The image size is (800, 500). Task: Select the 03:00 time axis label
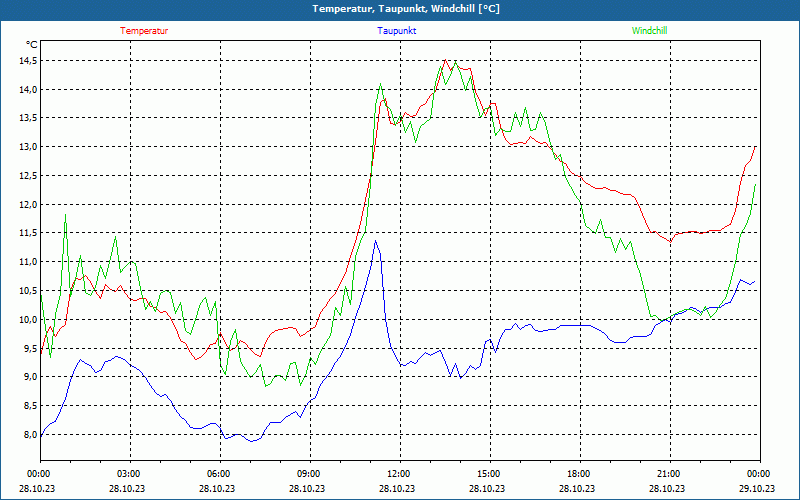[x=128, y=474]
